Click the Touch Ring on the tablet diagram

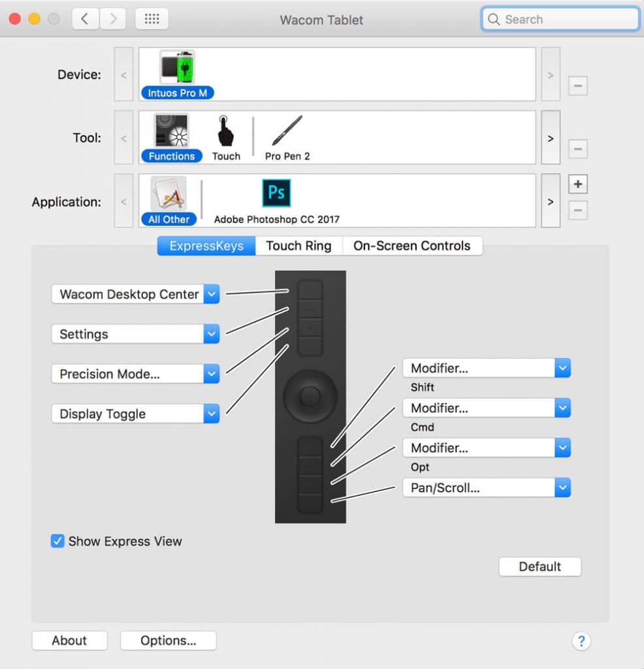click(310, 396)
